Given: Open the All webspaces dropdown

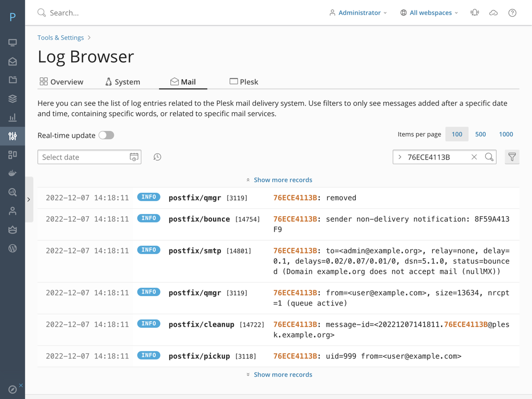Looking at the screenshot, I should [x=429, y=13].
